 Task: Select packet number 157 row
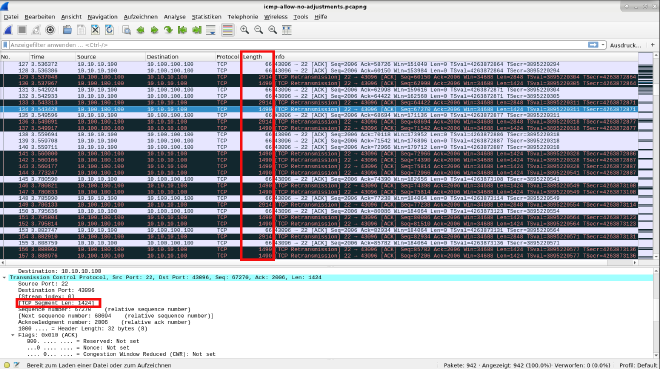point(319,256)
